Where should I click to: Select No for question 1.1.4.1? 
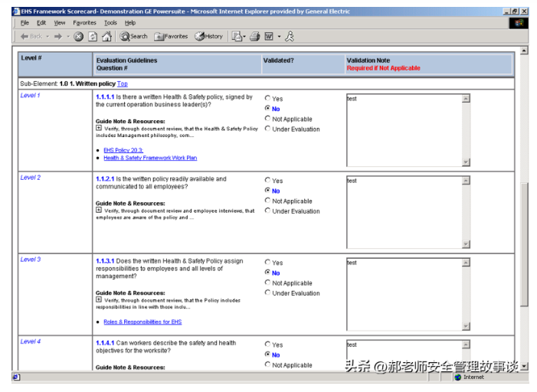(267, 354)
